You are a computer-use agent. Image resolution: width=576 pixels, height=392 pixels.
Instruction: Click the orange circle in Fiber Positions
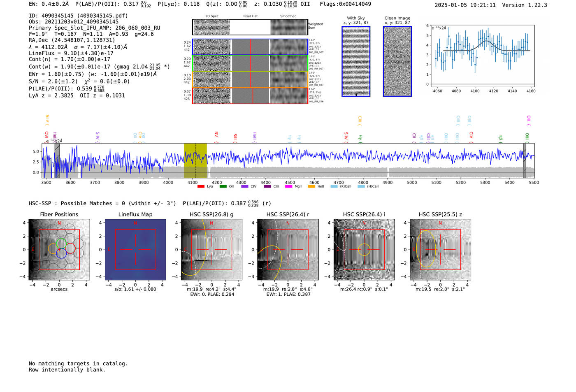(x=53, y=248)
